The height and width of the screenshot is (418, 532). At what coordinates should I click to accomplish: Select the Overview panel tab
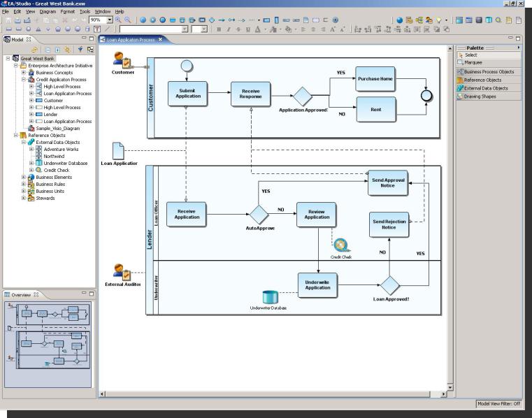21,295
